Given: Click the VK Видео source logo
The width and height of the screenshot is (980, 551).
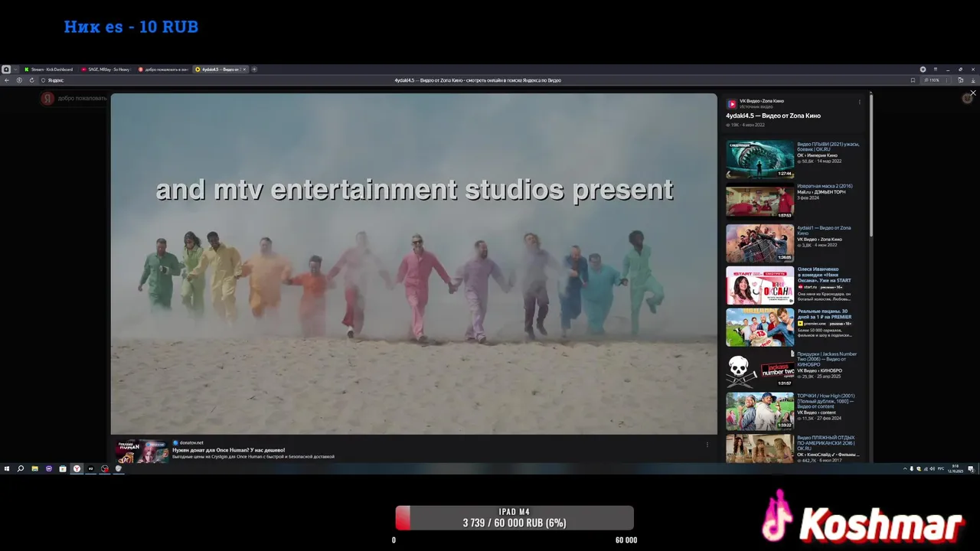Looking at the screenshot, I should [x=732, y=103].
